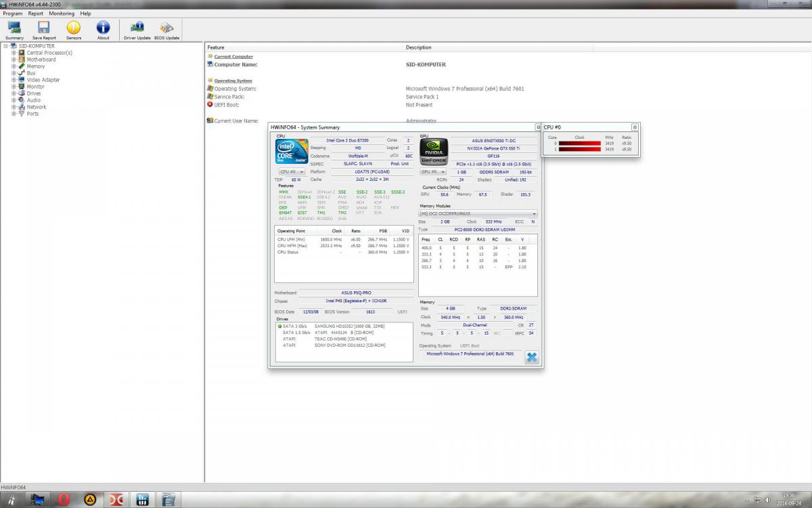This screenshot has width=812, height=508.
Task: Click the small button in System Summary title bar
Action: 539,127
